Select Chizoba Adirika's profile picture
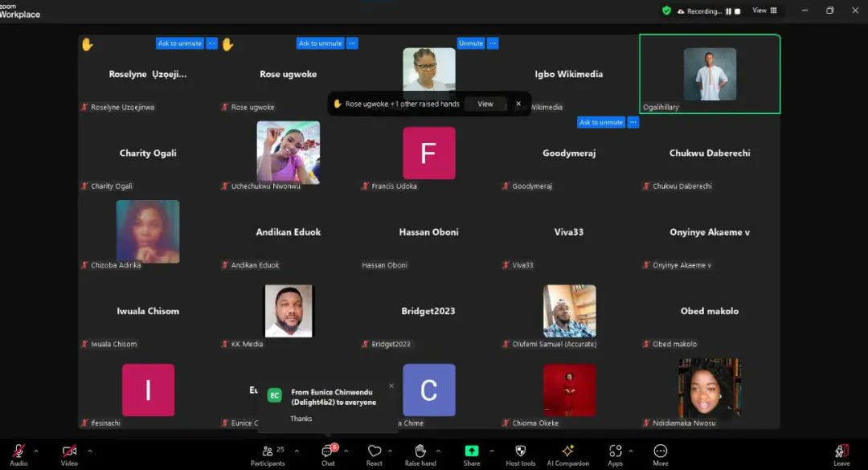 [x=148, y=231]
